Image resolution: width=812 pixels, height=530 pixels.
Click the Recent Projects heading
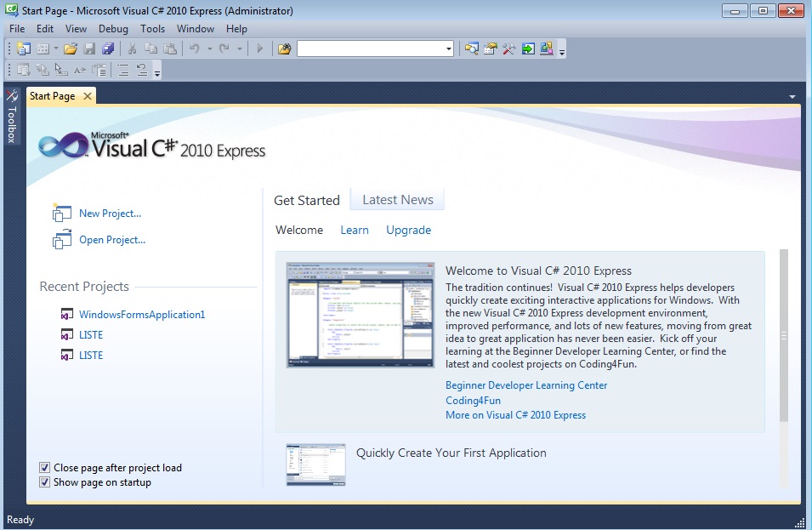(84, 287)
